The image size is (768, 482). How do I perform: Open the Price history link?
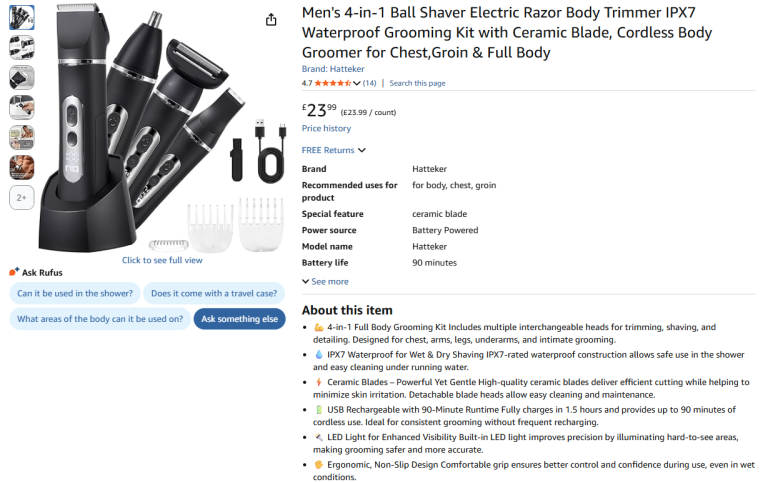click(326, 128)
